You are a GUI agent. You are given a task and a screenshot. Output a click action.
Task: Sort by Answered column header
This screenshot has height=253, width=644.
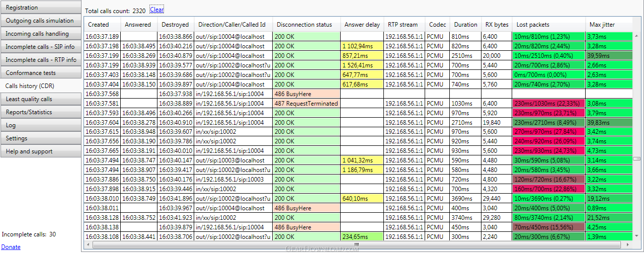click(139, 25)
